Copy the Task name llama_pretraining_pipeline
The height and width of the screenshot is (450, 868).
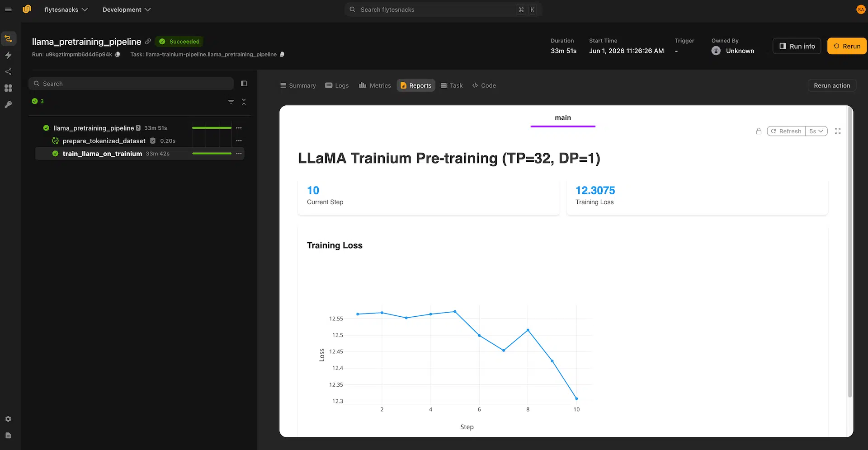click(x=282, y=54)
